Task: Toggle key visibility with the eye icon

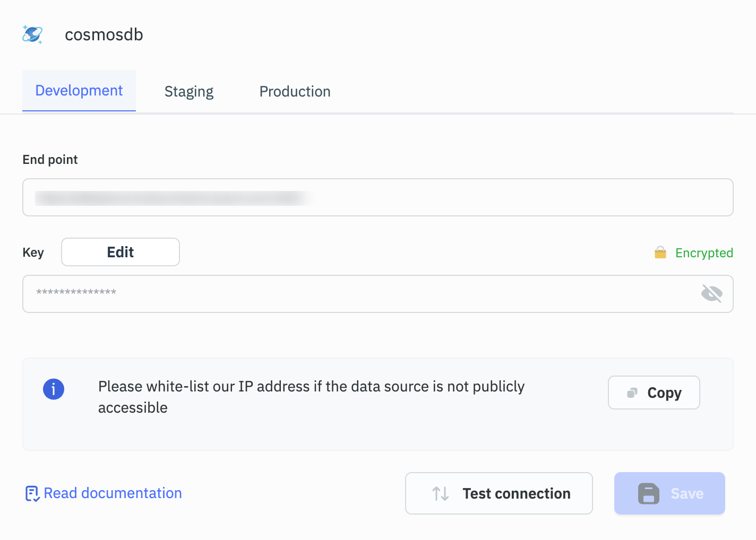Action: 711,293
